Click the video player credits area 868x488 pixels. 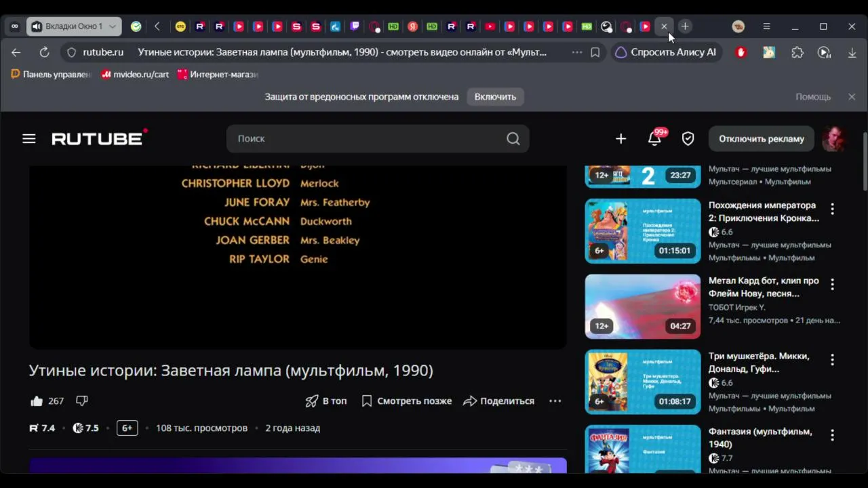click(298, 258)
